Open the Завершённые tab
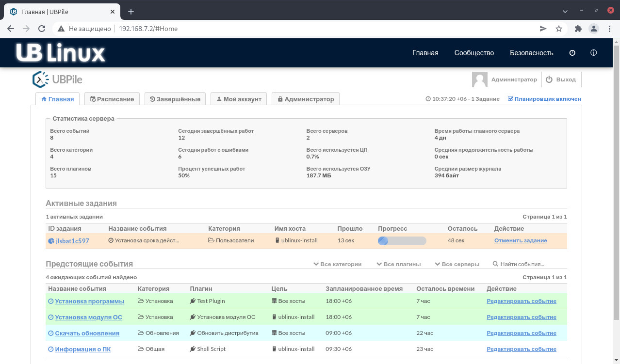This screenshot has width=620, height=364. click(x=175, y=99)
